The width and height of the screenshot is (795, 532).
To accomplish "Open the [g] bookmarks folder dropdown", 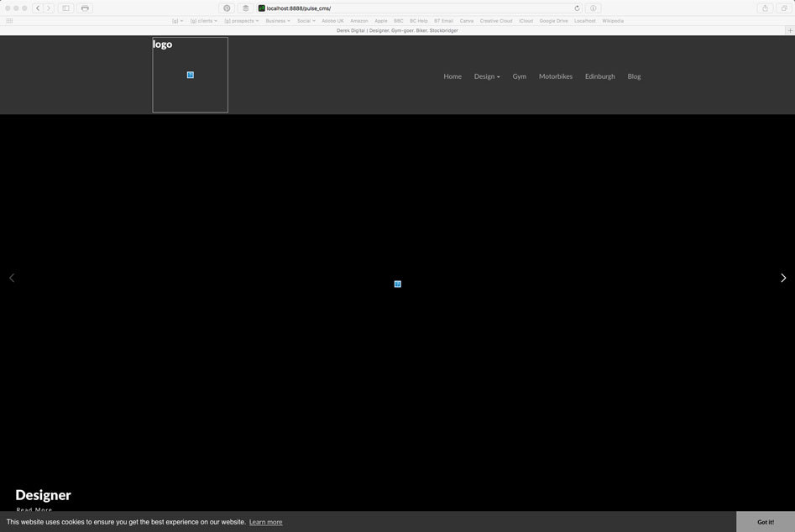I will click(x=177, y=21).
